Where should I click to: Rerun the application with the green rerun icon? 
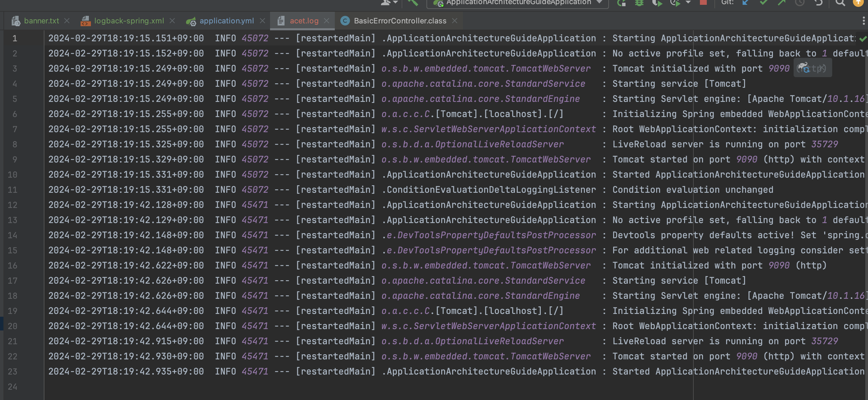click(x=622, y=3)
